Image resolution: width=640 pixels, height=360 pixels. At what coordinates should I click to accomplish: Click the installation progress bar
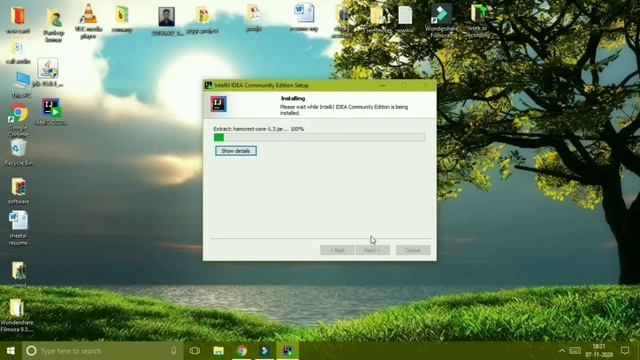319,138
